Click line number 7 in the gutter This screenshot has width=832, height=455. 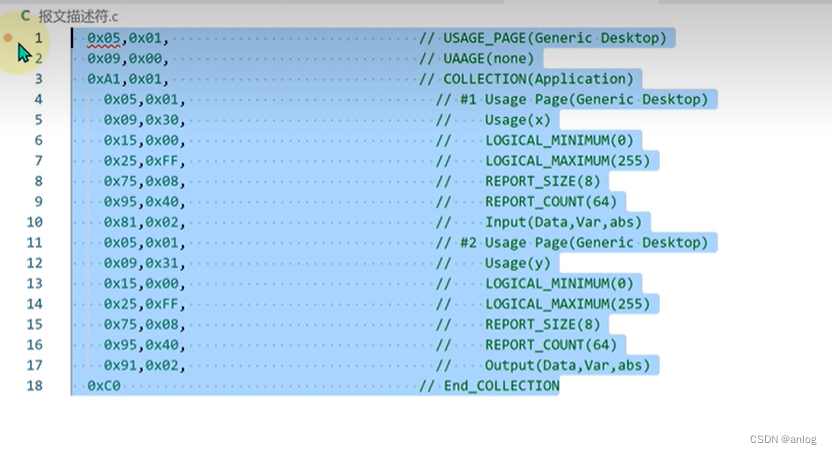click(x=39, y=161)
